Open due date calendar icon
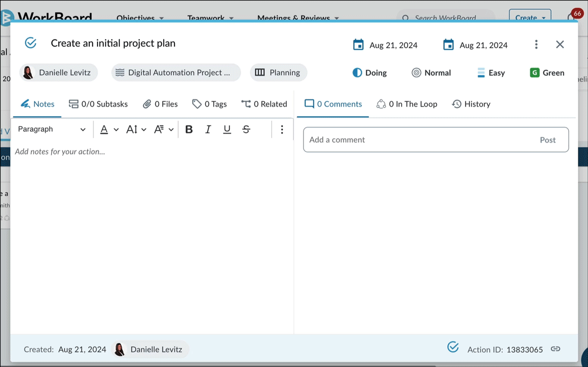The image size is (588, 367). click(x=448, y=45)
